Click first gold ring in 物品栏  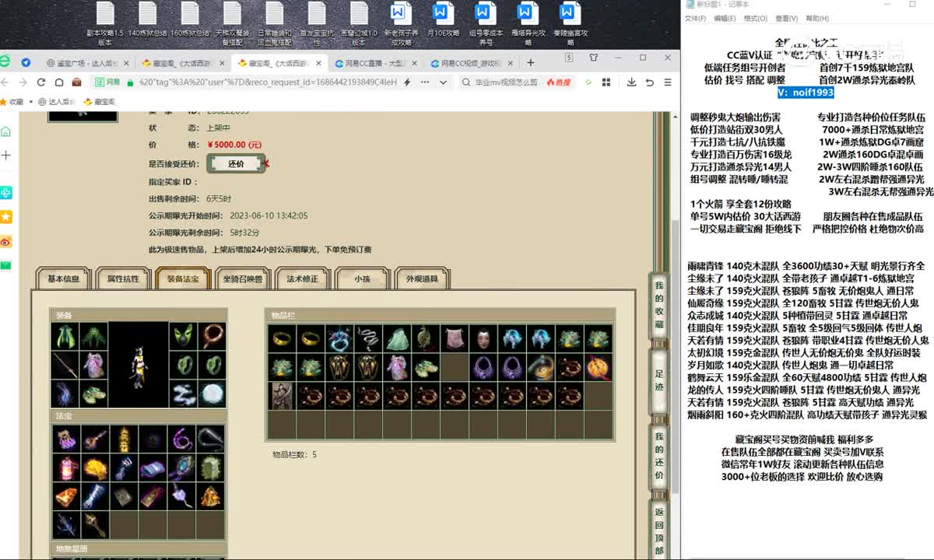click(x=281, y=338)
